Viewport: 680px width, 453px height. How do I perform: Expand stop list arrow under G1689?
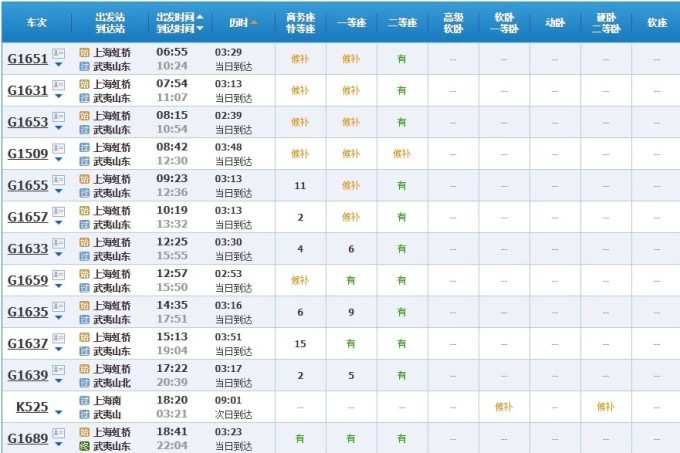(x=59, y=444)
